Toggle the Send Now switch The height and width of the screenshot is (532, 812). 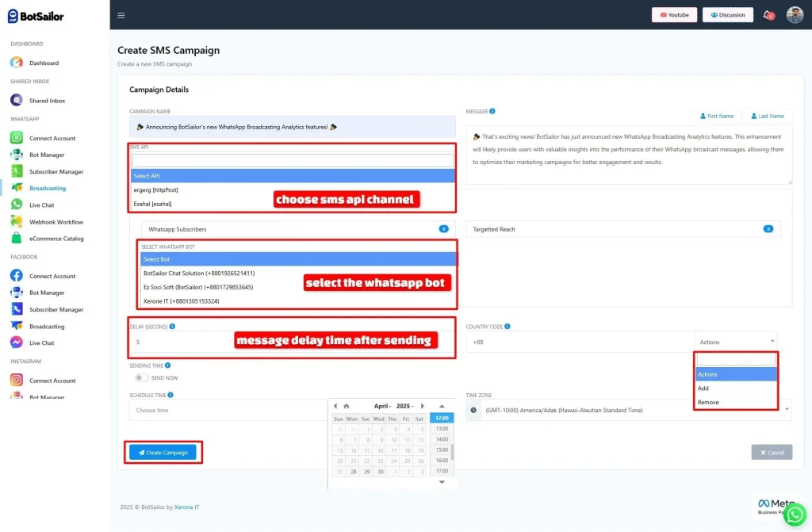[x=141, y=377]
